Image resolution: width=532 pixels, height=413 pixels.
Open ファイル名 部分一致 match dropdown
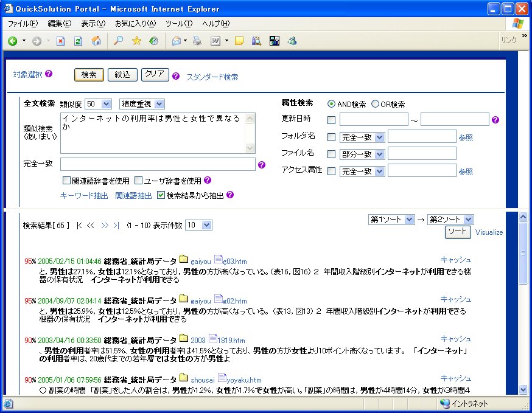(362, 154)
